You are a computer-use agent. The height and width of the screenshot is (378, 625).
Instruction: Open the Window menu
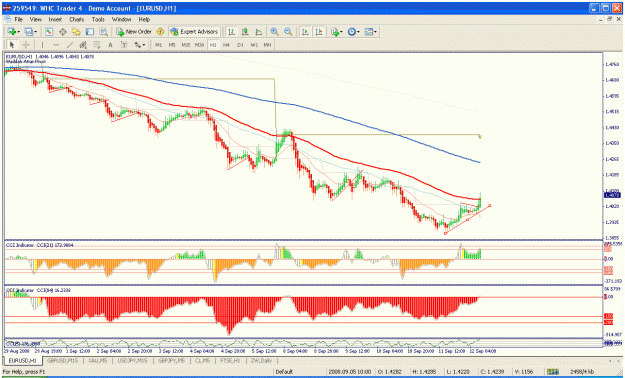pyautogui.click(x=121, y=19)
